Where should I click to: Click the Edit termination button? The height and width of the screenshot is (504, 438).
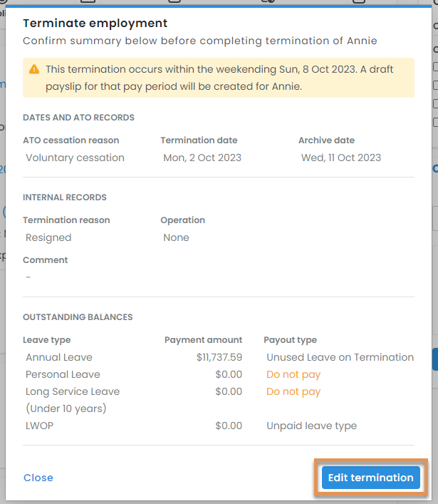pyautogui.click(x=370, y=478)
